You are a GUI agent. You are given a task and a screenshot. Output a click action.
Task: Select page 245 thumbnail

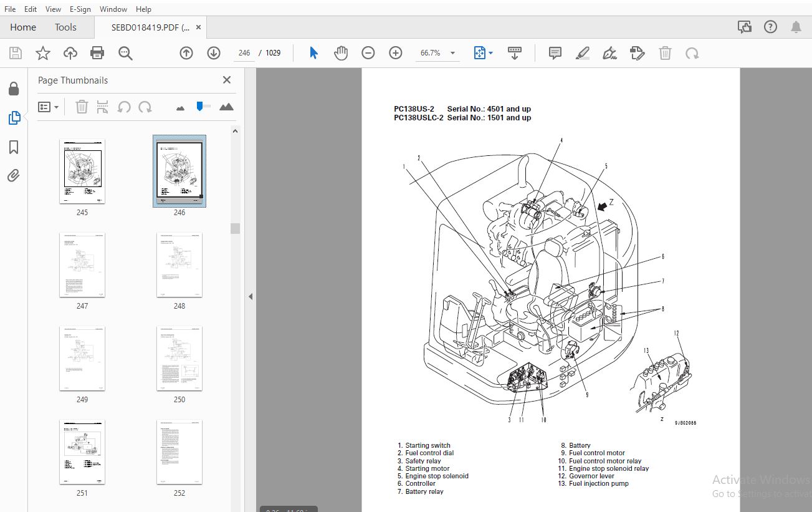82,171
